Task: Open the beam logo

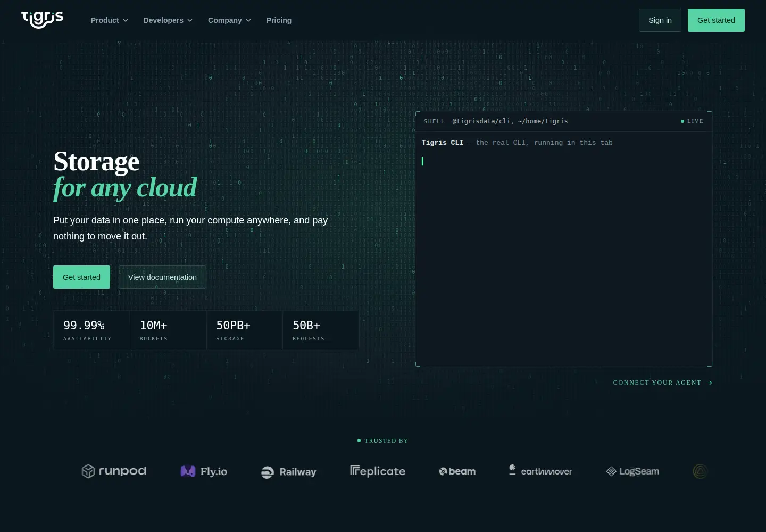Action: [x=457, y=471]
